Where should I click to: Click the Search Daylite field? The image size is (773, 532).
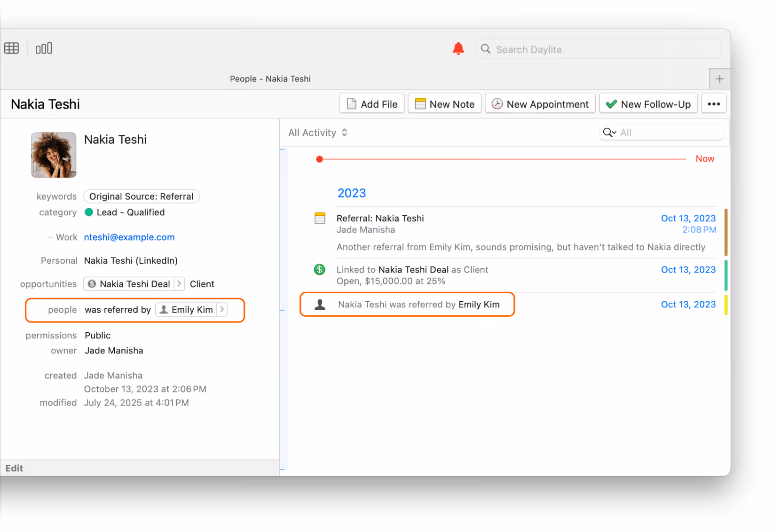click(599, 49)
